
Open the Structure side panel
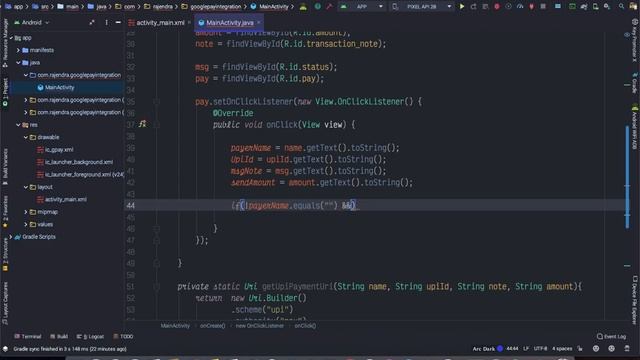point(5,254)
